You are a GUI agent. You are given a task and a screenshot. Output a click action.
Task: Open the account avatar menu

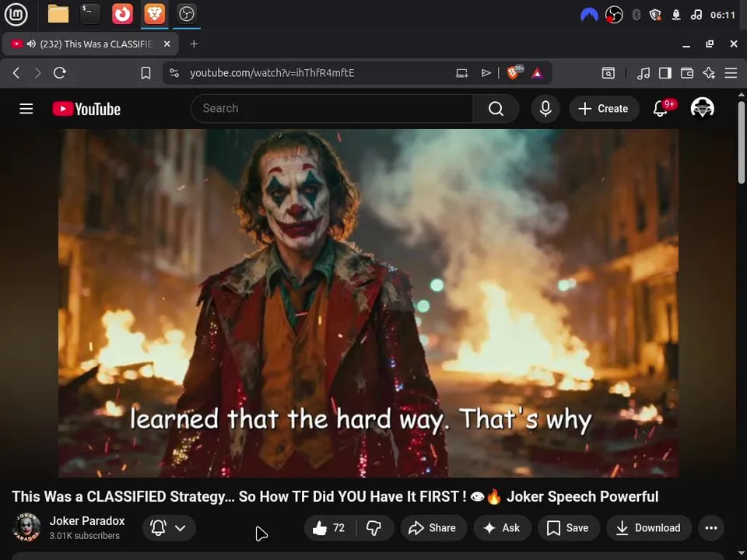pyautogui.click(x=702, y=108)
